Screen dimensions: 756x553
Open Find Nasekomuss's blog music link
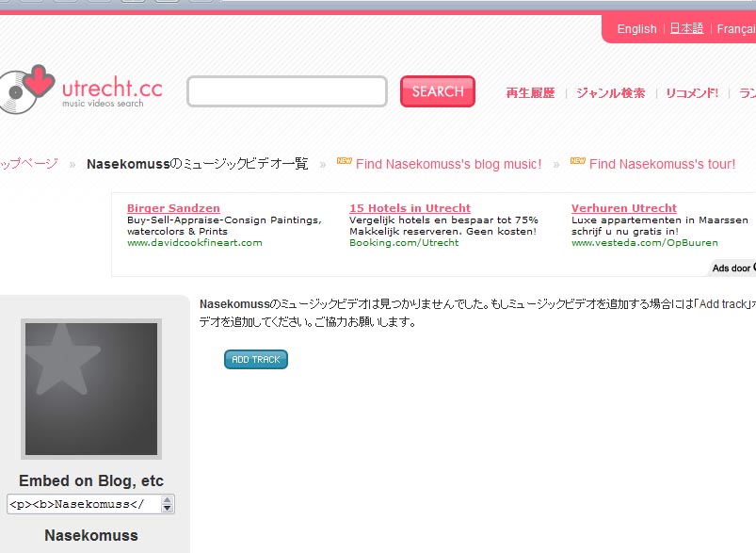pyautogui.click(x=448, y=164)
